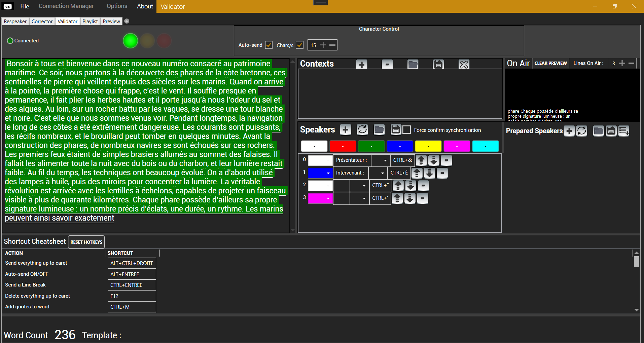644x343 pixels.
Task: Decrease Chars/s value with minus
Action: point(332,45)
